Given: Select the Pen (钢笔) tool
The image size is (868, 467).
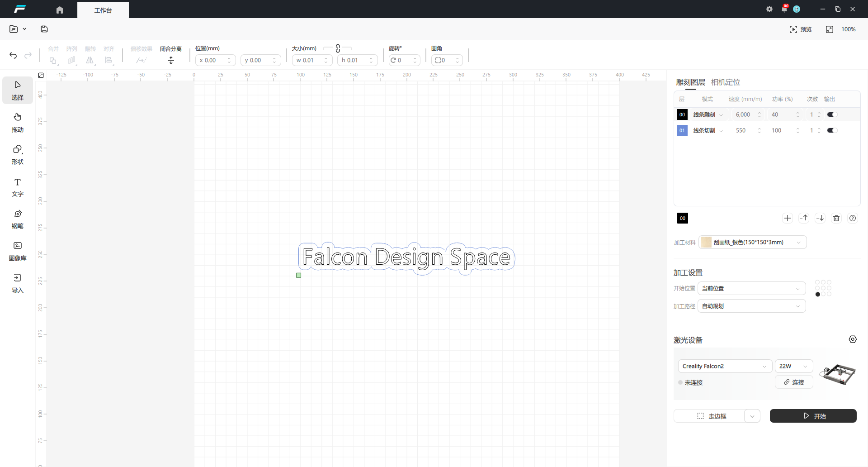Looking at the screenshot, I should (x=18, y=219).
